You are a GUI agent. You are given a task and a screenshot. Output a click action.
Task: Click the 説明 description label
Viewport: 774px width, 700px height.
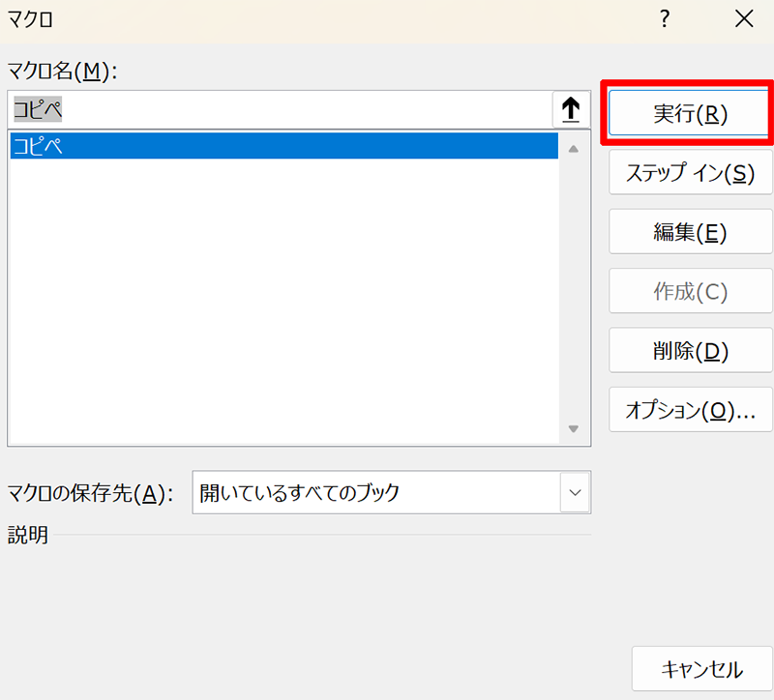28,535
